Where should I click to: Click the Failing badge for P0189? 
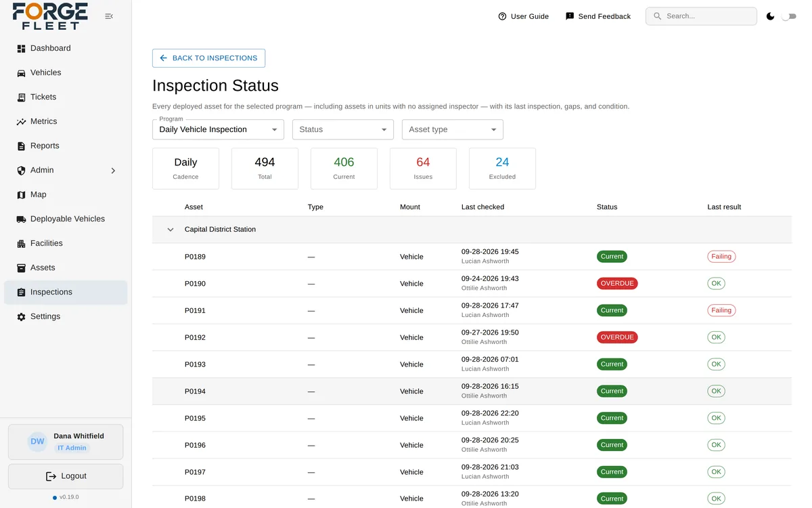point(721,257)
